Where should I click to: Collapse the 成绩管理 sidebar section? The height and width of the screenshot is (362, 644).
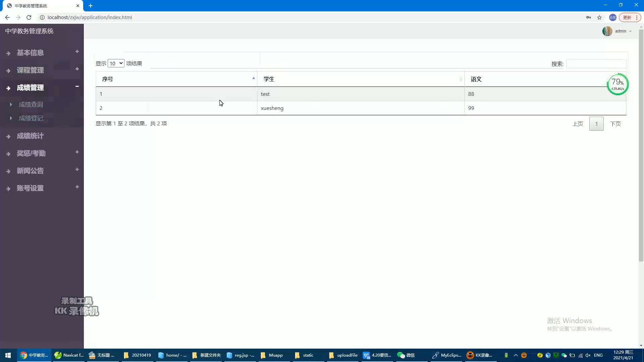(77, 86)
